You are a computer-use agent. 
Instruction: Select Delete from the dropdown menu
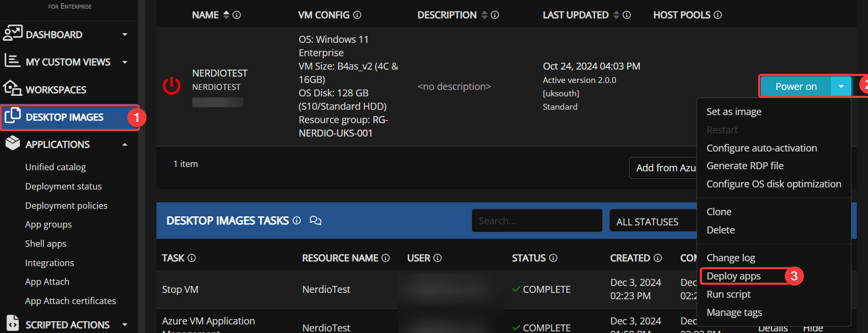coord(721,230)
